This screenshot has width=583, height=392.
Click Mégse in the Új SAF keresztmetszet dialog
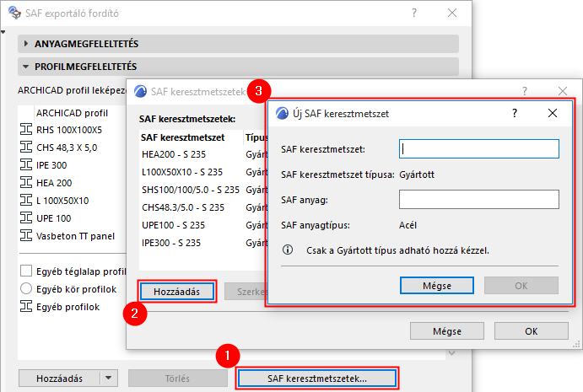click(x=437, y=286)
